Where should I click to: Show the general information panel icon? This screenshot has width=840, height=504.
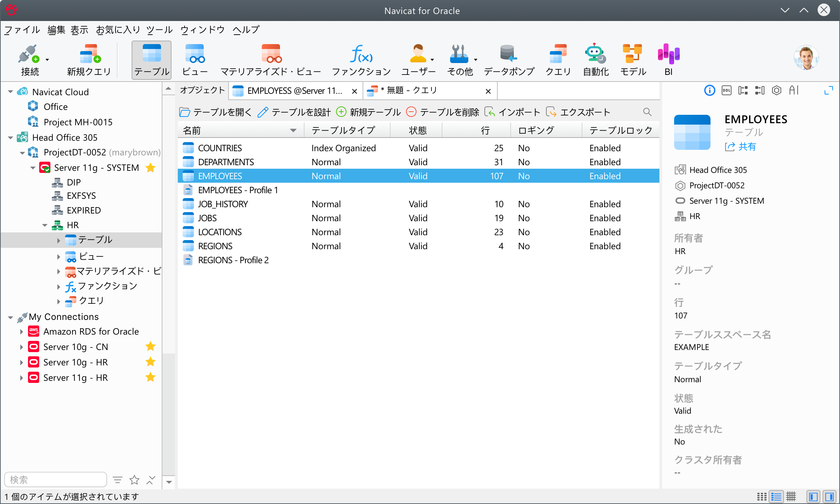[709, 91]
